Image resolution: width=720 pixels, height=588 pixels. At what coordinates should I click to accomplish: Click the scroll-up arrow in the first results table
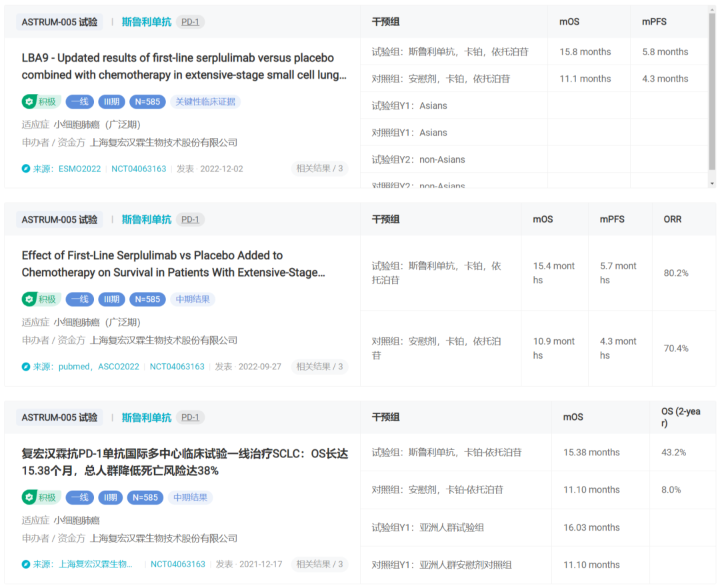coord(712,10)
